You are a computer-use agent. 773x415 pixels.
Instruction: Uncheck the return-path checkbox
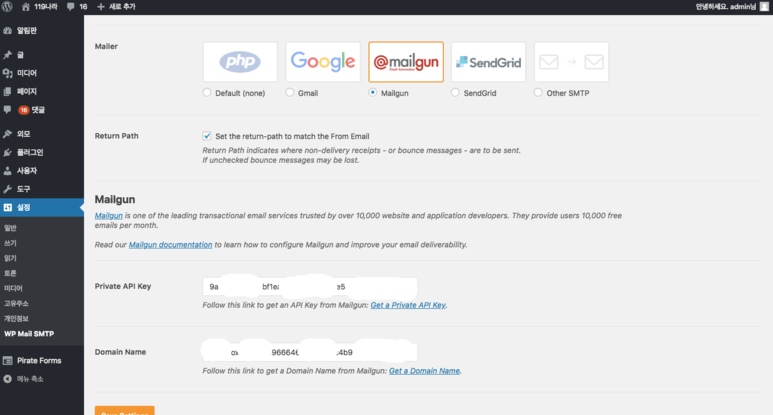pyautogui.click(x=207, y=136)
